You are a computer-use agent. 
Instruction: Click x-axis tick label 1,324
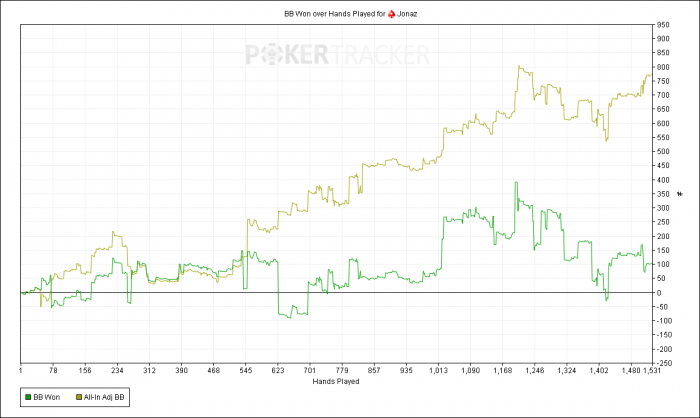pyautogui.click(x=567, y=370)
